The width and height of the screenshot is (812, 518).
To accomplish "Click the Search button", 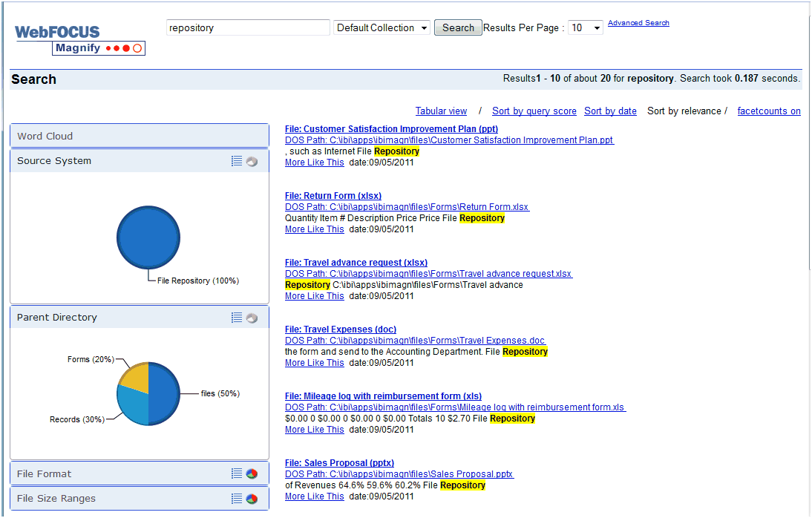I will pyautogui.click(x=458, y=28).
